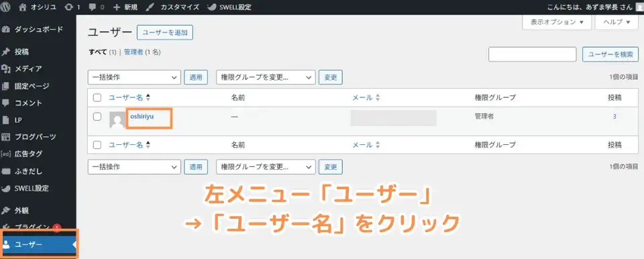Click the top header メール sort arrows
The height and width of the screenshot is (259, 644).
[x=378, y=98]
